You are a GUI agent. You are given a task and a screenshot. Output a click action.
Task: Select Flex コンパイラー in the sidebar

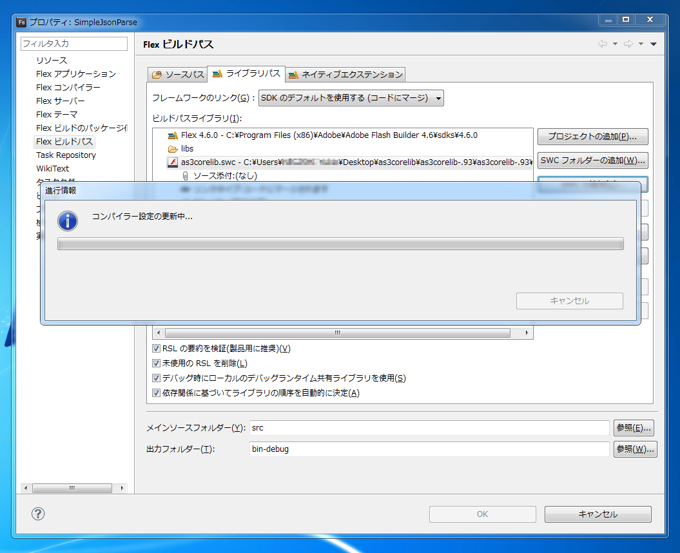pyautogui.click(x=68, y=87)
